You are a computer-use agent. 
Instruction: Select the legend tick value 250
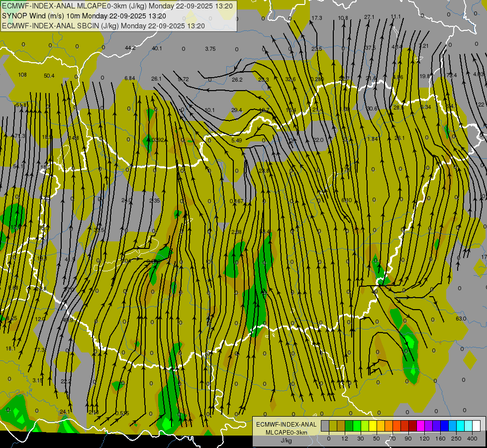[x=456, y=439]
